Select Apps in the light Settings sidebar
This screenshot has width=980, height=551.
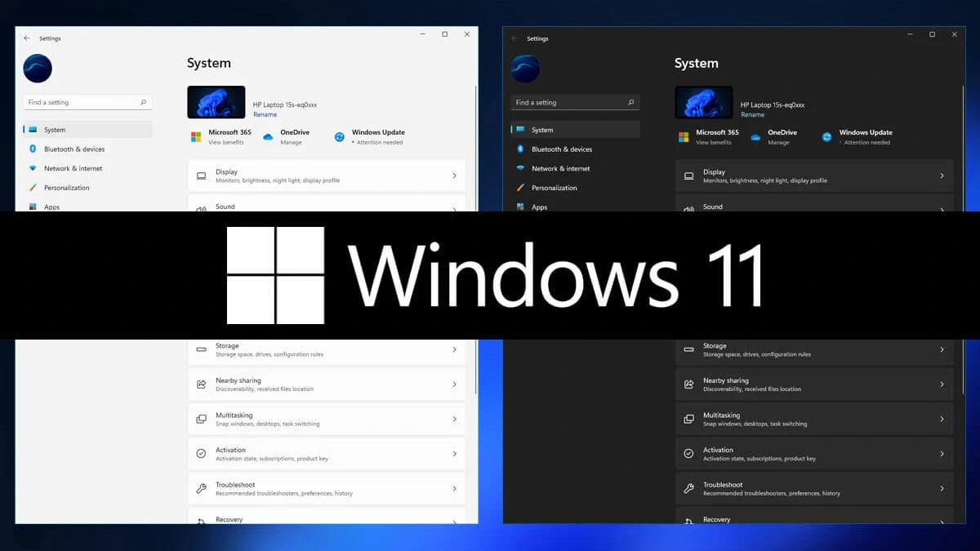[x=51, y=207]
